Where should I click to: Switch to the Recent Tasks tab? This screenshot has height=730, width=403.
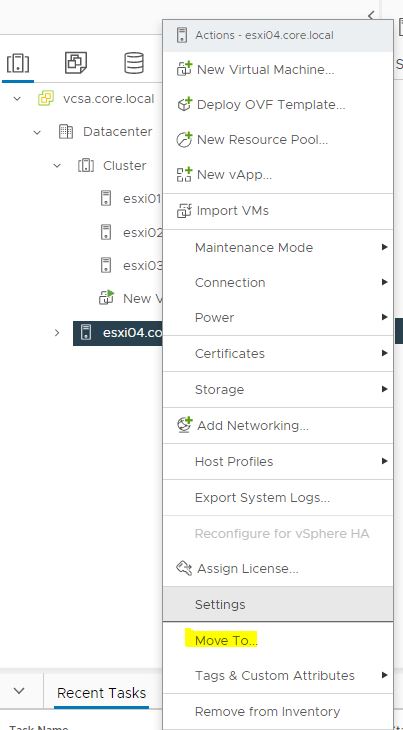(x=101, y=692)
